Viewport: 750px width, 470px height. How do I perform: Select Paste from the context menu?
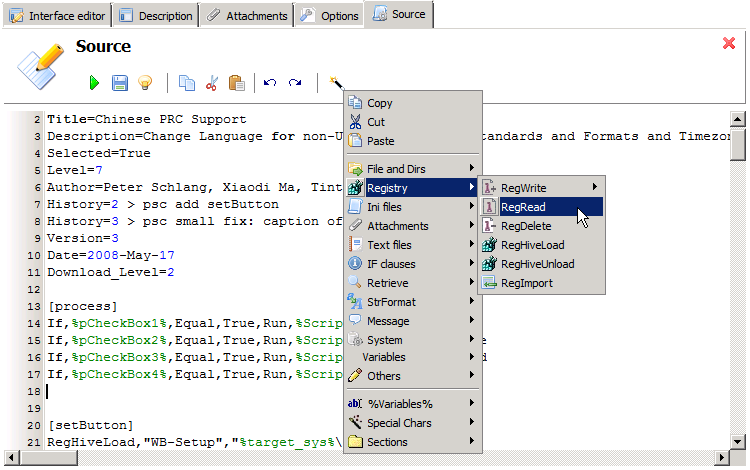pyautogui.click(x=381, y=141)
